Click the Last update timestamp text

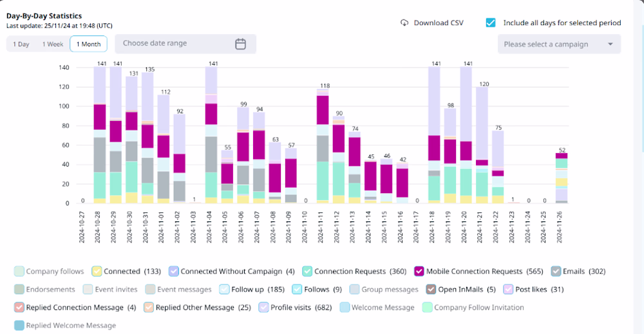(x=59, y=26)
